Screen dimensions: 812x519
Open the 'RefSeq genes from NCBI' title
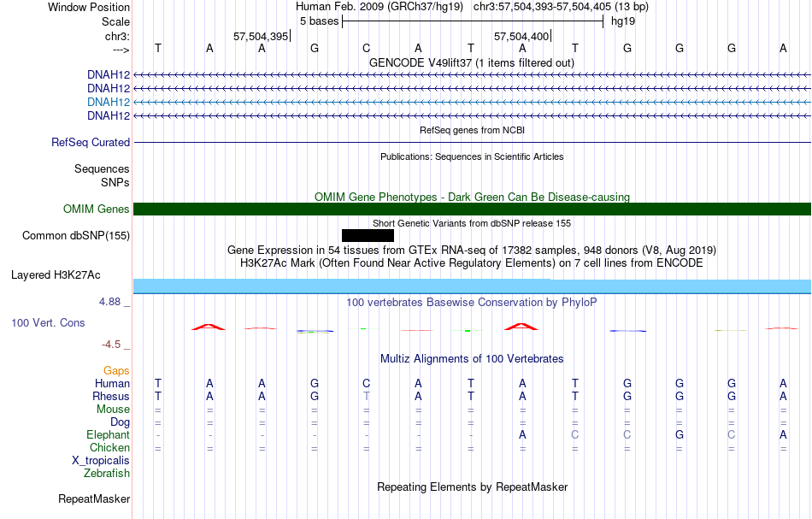click(x=472, y=130)
